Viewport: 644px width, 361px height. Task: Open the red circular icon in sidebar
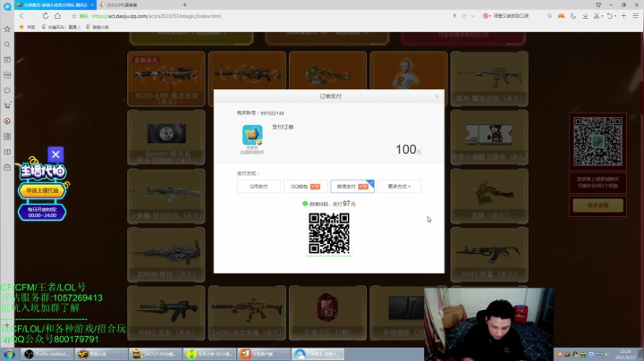(7, 121)
